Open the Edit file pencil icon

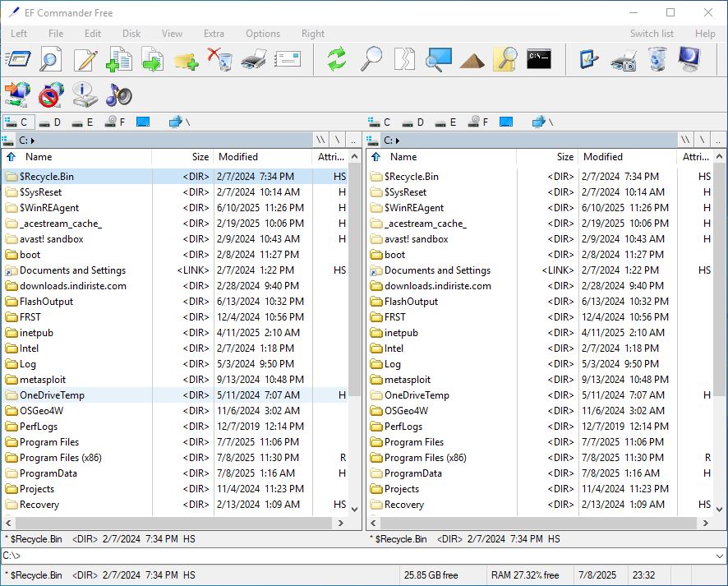pos(85,59)
